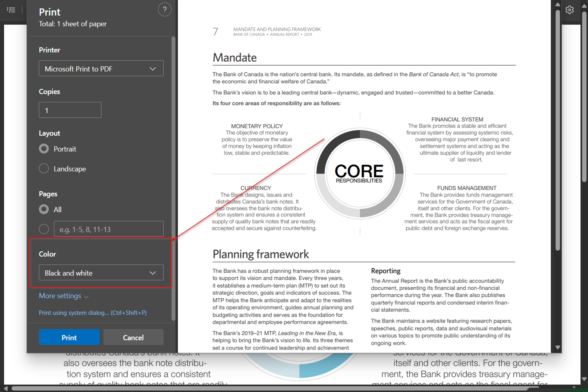Click the 'CORE' text in the diagram

click(359, 171)
